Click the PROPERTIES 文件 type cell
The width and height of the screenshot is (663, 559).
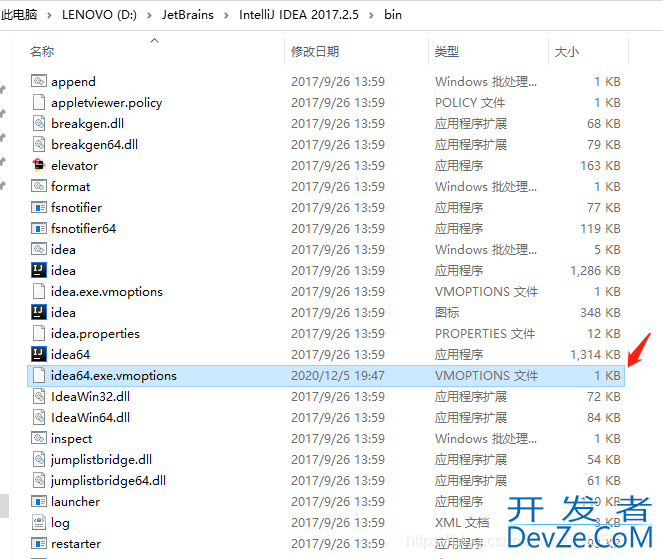[x=485, y=334]
